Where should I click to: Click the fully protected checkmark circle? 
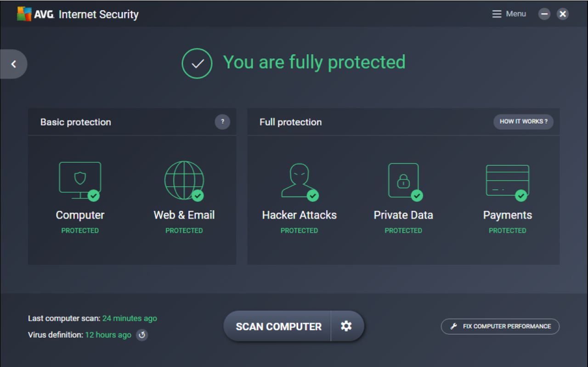pyautogui.click(x=197, y=63)
